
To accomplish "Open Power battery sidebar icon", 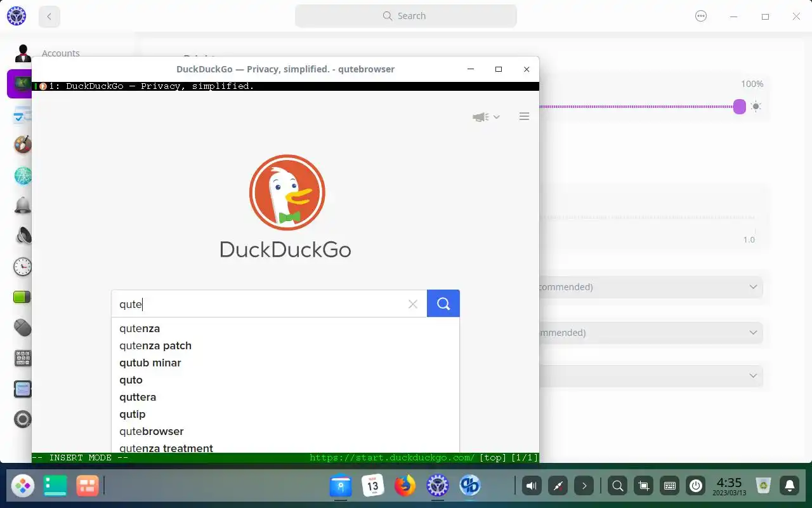I will [x=23, y=297].
